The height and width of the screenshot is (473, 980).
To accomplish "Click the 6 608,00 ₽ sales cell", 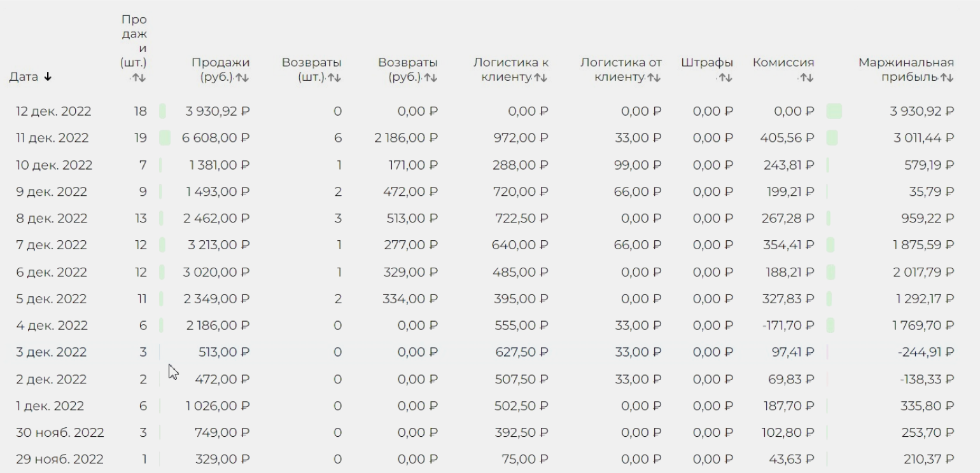I will coord(216,138).
